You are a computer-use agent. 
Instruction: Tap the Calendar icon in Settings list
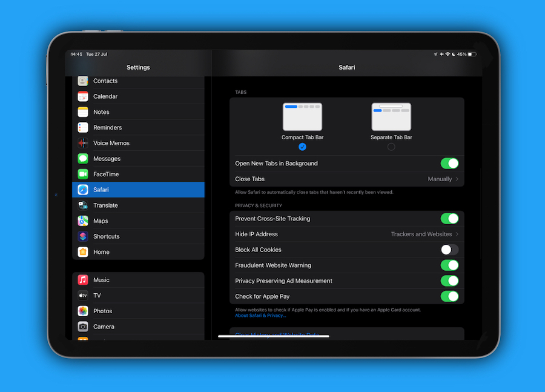tap(83, 96)
